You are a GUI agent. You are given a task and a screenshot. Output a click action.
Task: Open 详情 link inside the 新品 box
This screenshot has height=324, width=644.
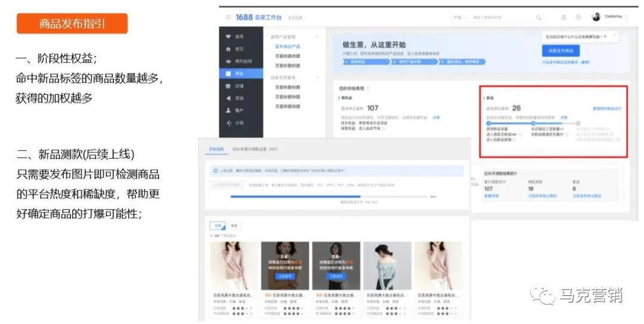564,118
